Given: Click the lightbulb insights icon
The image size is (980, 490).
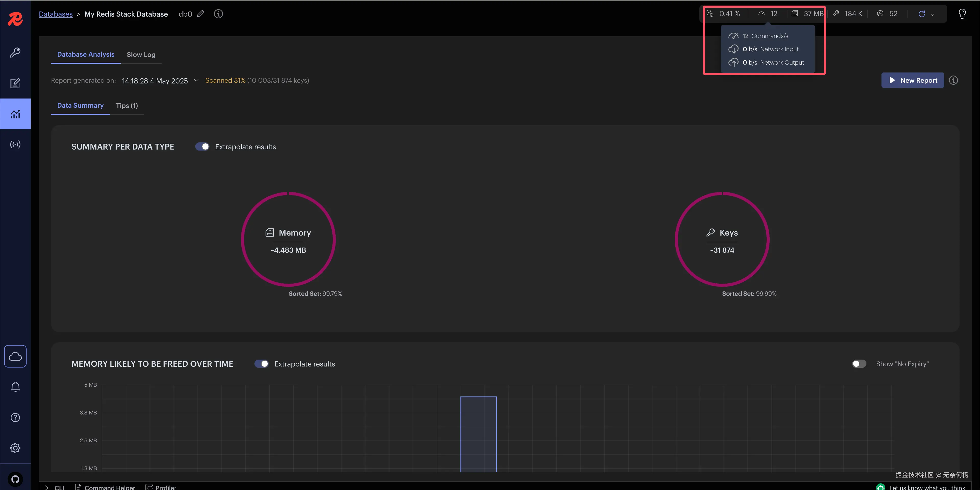Looking at the screenshot, I should [x=962, y=14].
